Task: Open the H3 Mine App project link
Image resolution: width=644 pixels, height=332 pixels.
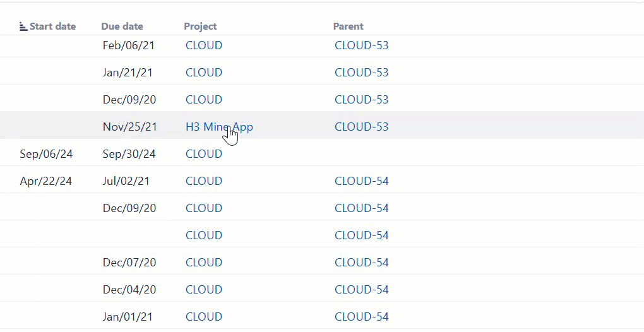Action: click(x=219, y=127)
